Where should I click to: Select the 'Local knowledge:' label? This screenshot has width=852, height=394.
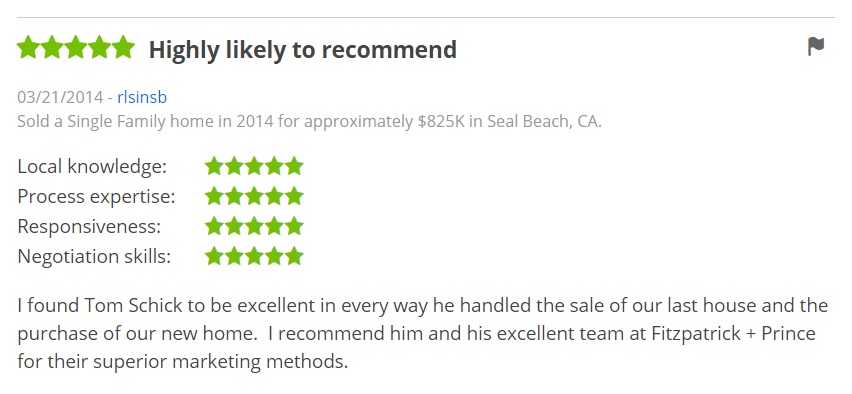coord(92,166)
